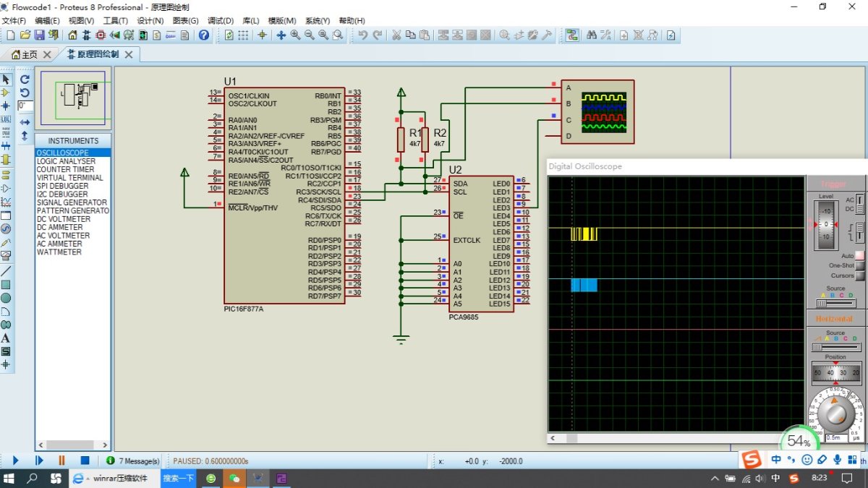868x488 pixels.
Task: Click the orange Pause simulation button
Action: (61, 460)
